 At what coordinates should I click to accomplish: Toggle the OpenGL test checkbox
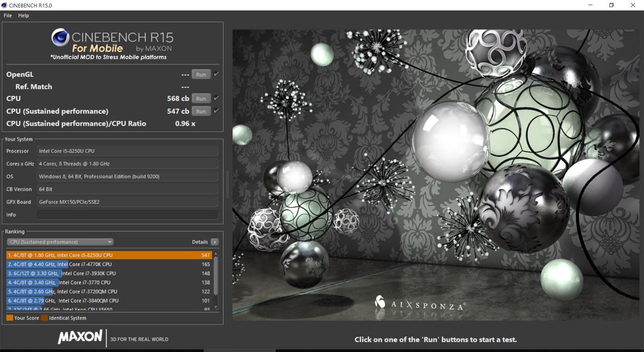click(x=216, y=74)
